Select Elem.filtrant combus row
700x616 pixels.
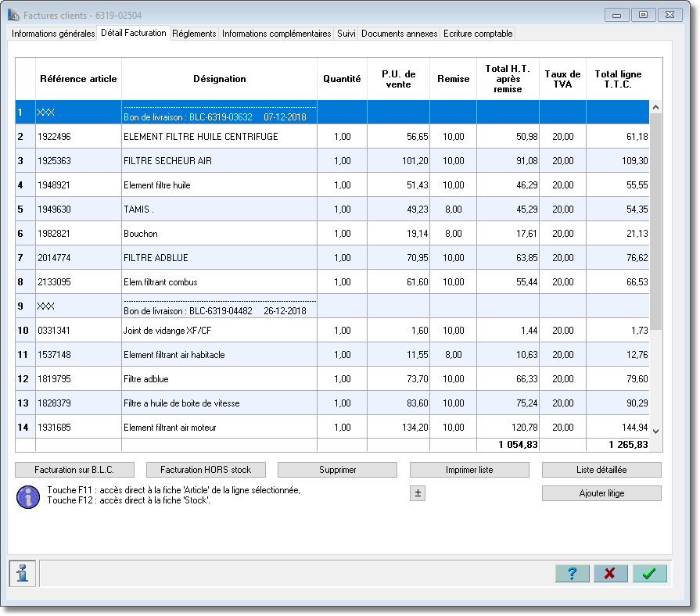(x=332, y=282)
